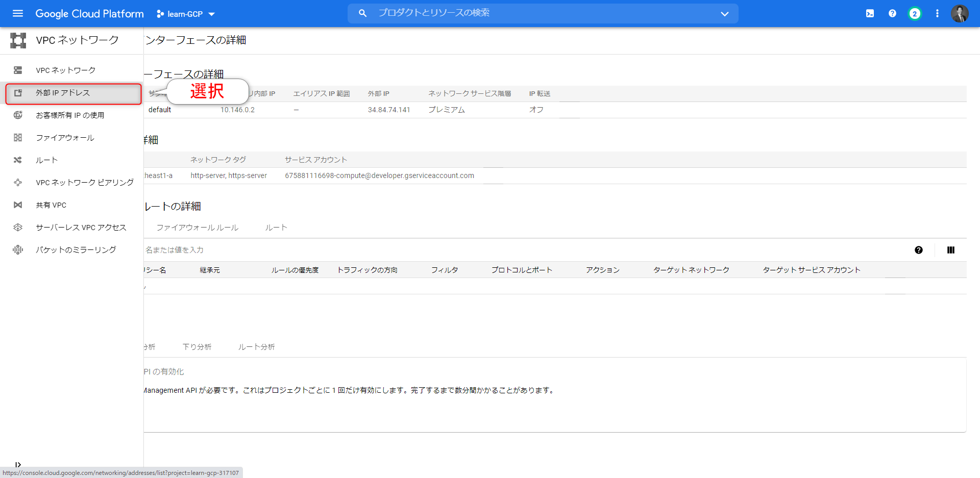
Task: Click the プロトコルとポート column header
Action: click(x=522, y=270)
